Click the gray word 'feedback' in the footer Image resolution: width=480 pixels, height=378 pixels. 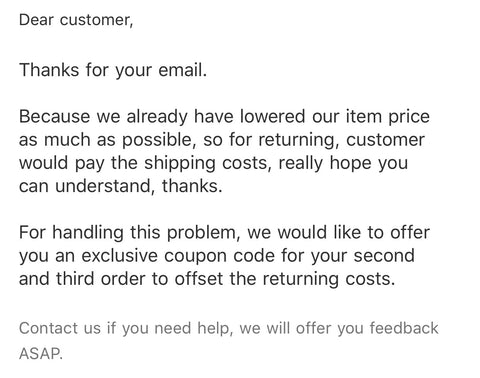click(404, 328)
